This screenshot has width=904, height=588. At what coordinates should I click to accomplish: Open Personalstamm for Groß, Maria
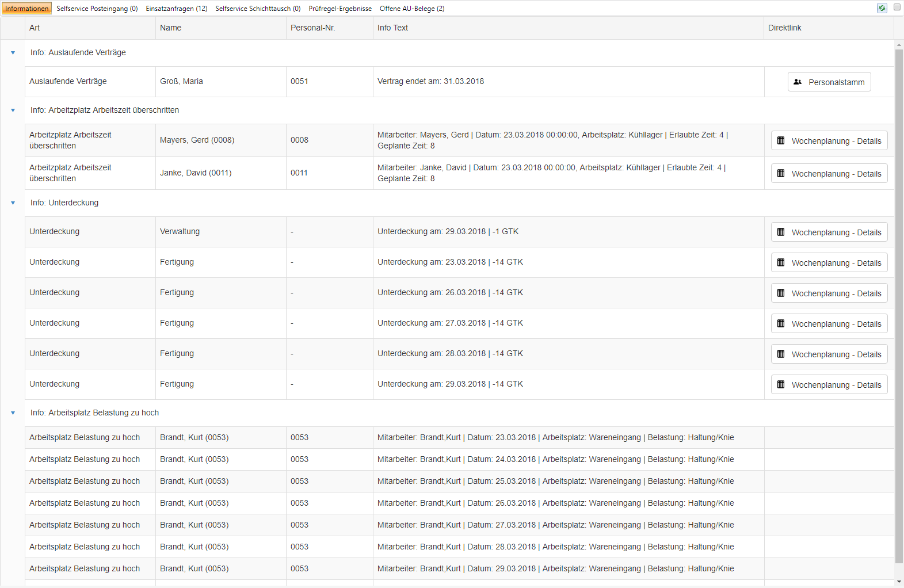click(829, 82)
